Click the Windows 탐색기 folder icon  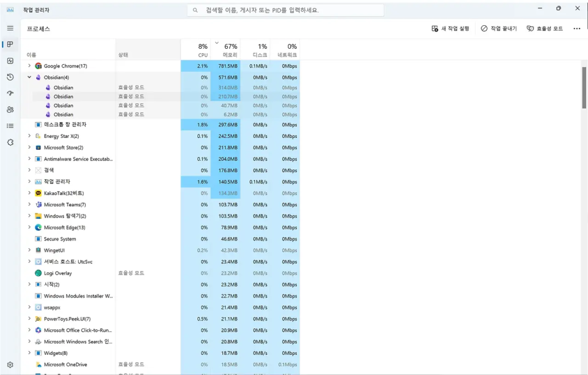(38, 216)
